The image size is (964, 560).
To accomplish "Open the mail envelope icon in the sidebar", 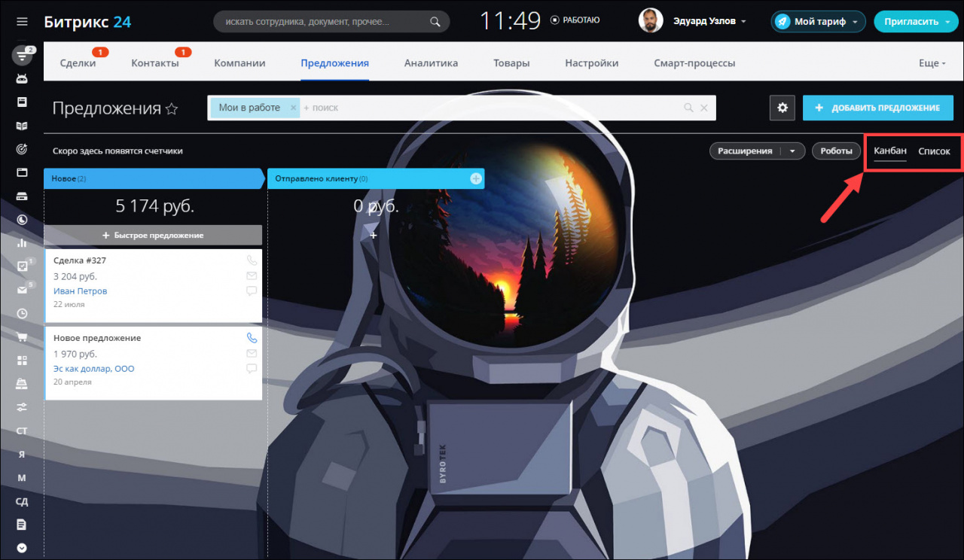I will click(22, 290).
